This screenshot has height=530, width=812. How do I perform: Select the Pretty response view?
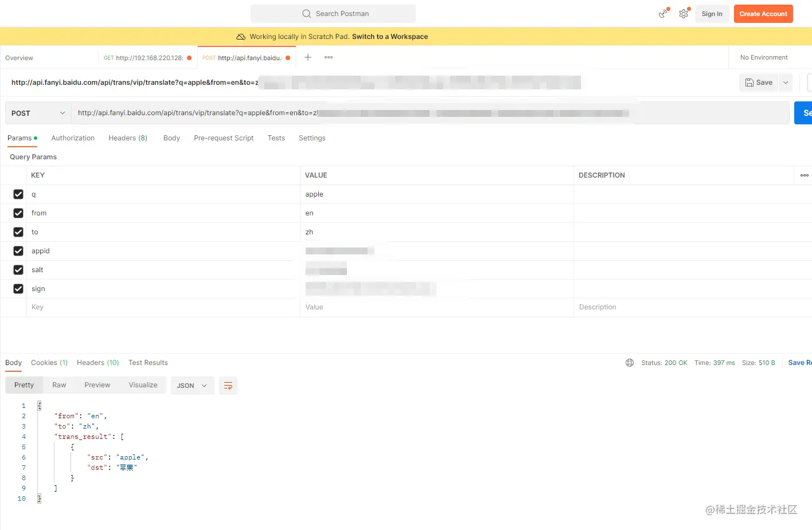click(x=24, y=385)
